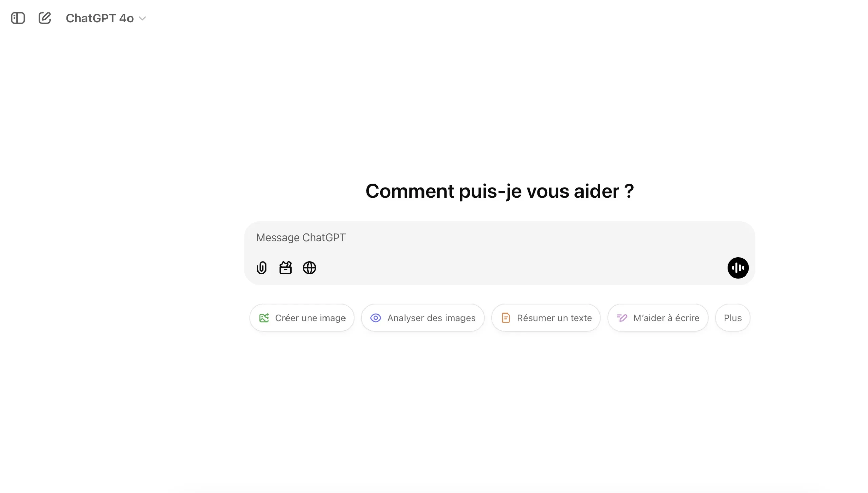This screenshot has width=868, height=493.
Task: Select the Analyser des images suggestion
Action: 431,318
